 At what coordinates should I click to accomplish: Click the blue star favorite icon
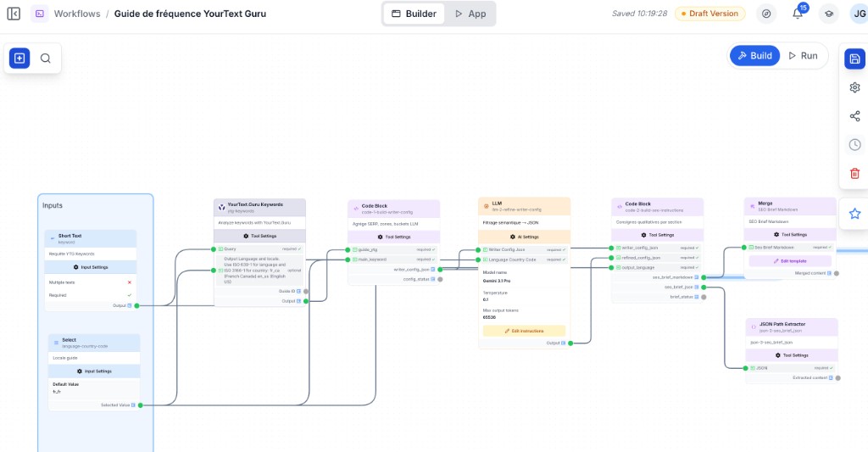[854, 213]
